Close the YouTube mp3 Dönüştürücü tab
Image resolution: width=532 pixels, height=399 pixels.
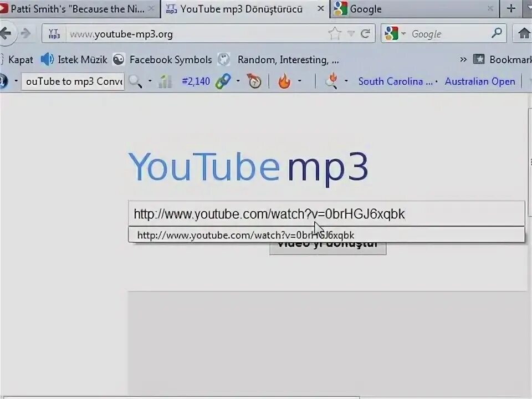(x=320, y=8)
